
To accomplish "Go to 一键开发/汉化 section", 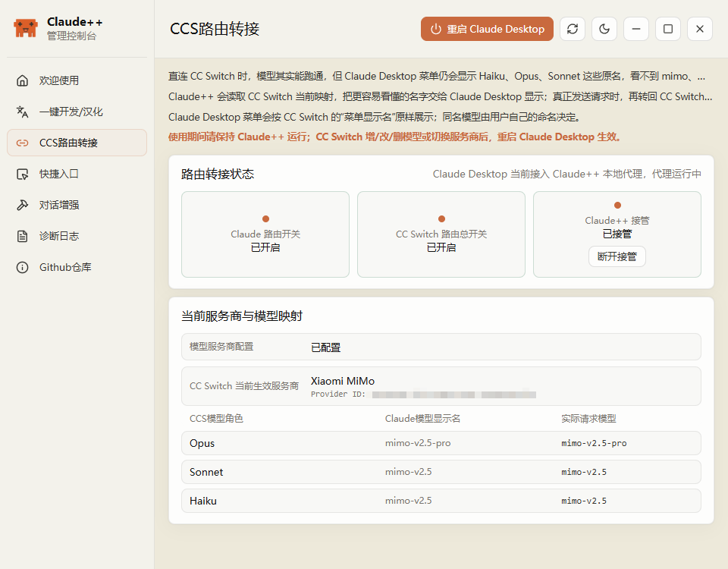I will point(77,112).
